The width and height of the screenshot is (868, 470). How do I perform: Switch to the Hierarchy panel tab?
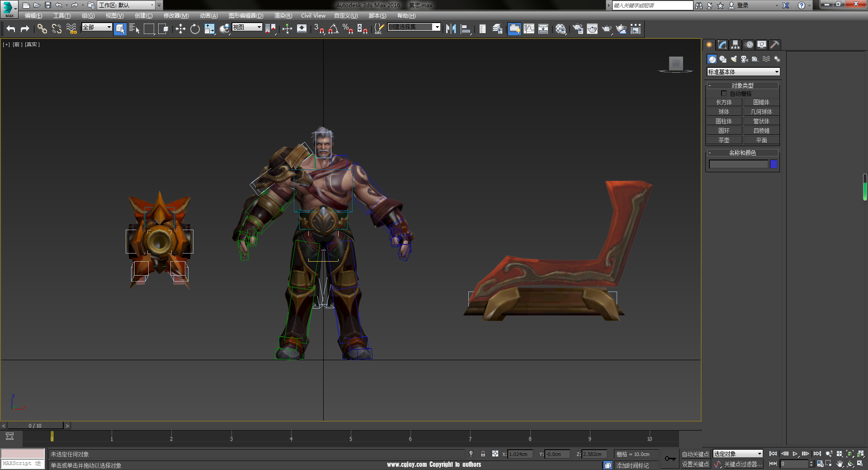[x=736, y=44]
